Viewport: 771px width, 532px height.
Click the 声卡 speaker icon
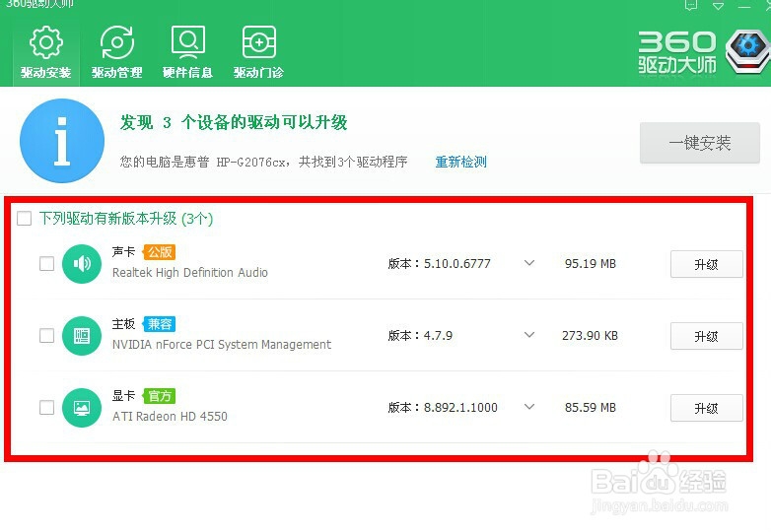(82, 264)
